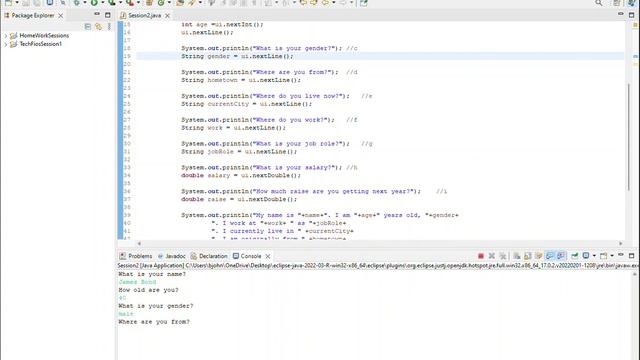Select HomeWorkSessions project in tree
This screenshot has width=640, height=360.
tap(44, 36)
